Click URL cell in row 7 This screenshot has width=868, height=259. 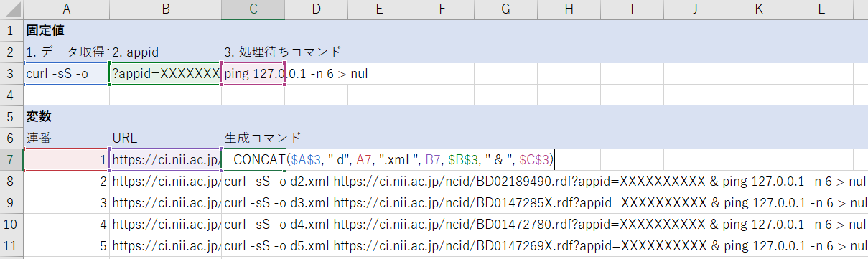166,160
